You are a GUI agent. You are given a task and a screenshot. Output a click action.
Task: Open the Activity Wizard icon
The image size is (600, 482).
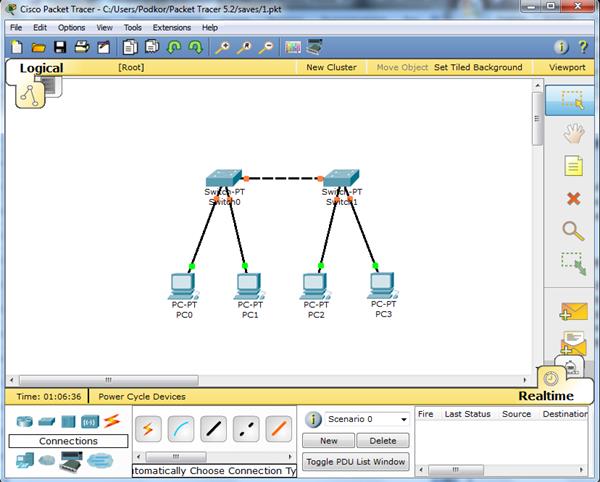pos(104,47)
